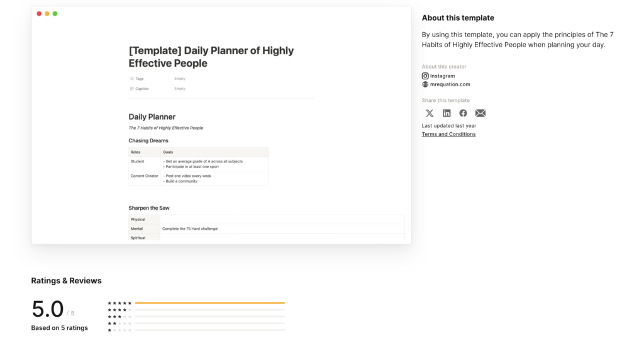The image size is (644, 352).
Task: Share template via Facebook icon
Action: point(463,113)
